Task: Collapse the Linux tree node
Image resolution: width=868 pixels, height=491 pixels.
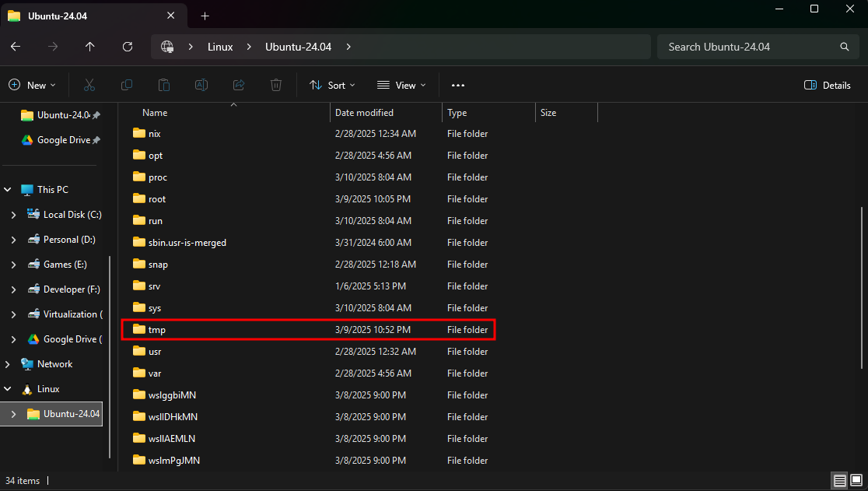Action: pos(8,389)
